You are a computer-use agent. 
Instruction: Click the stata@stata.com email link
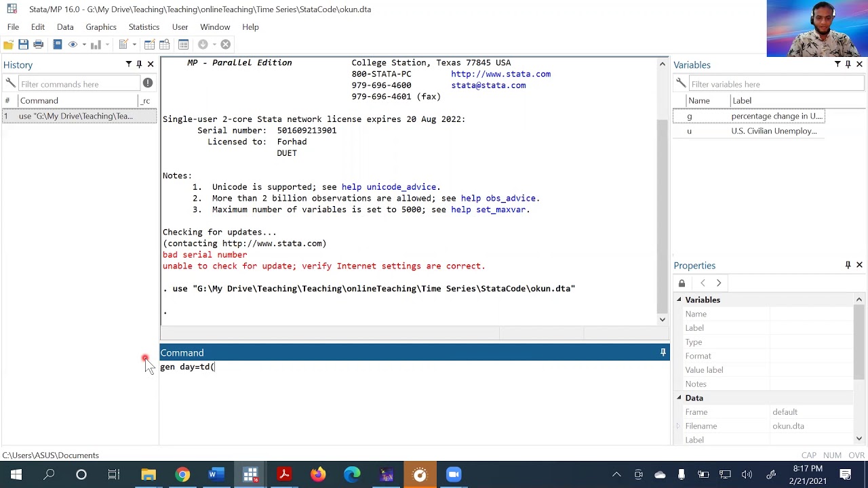(x=488, y=85)
